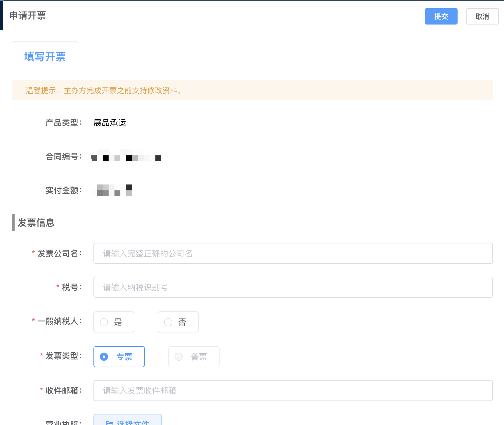
Task: Click the 发票信息 section heading
Action: point(36,223)
